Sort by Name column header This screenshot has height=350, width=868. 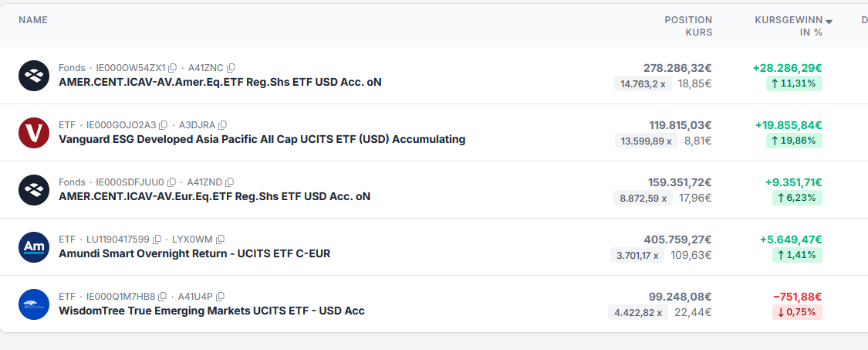click(x=33, y=20)
